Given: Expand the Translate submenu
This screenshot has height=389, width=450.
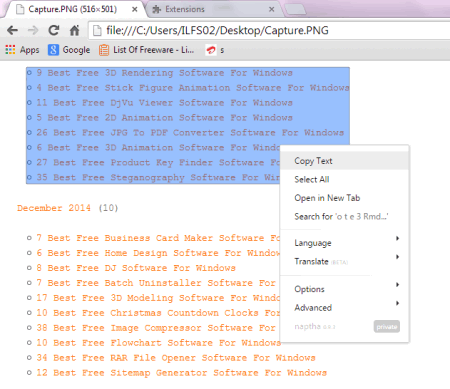Looking at the screenshot, I should (345, 262).
